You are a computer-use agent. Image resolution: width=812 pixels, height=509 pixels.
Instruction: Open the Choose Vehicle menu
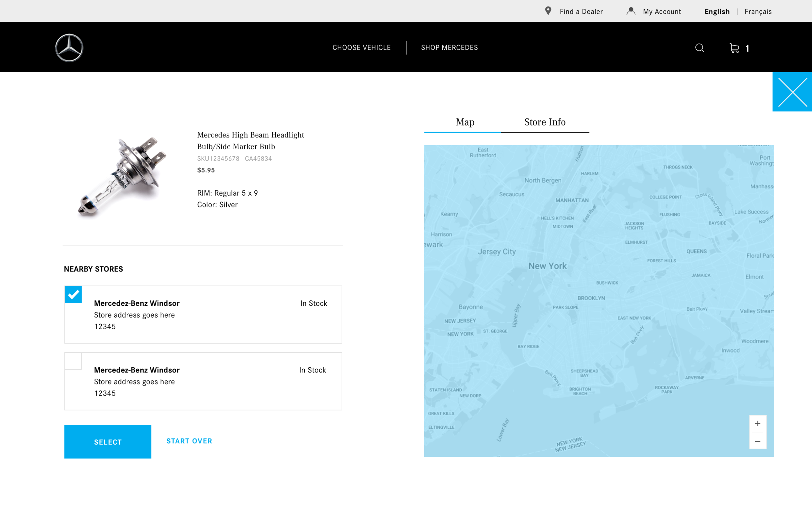[361, 47]
